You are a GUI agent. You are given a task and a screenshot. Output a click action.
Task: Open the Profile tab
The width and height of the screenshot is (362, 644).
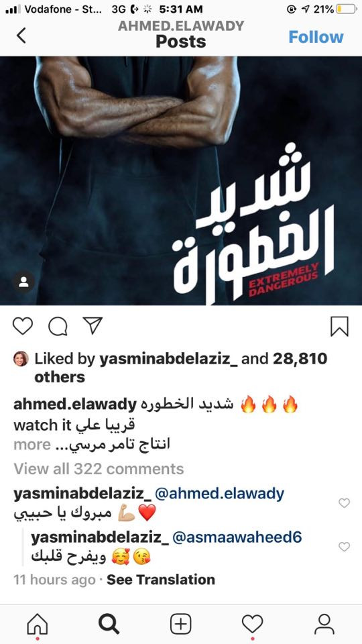pos(324,625)
